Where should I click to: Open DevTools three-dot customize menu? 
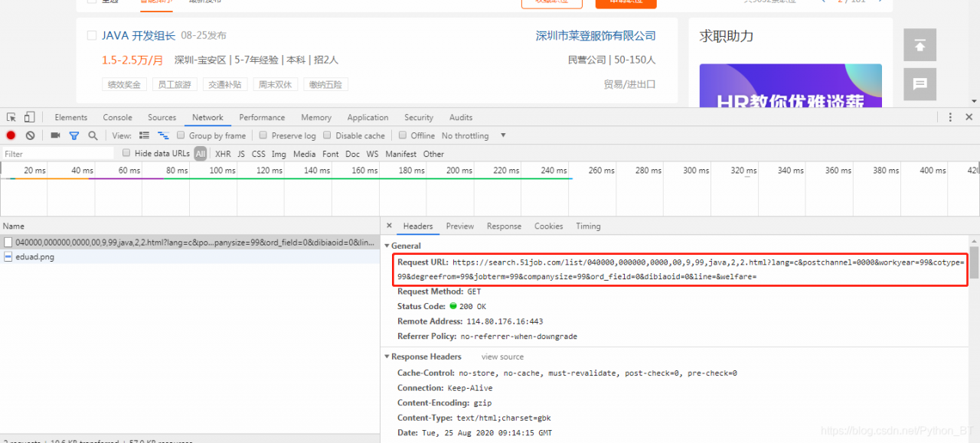tap(950, 117)
